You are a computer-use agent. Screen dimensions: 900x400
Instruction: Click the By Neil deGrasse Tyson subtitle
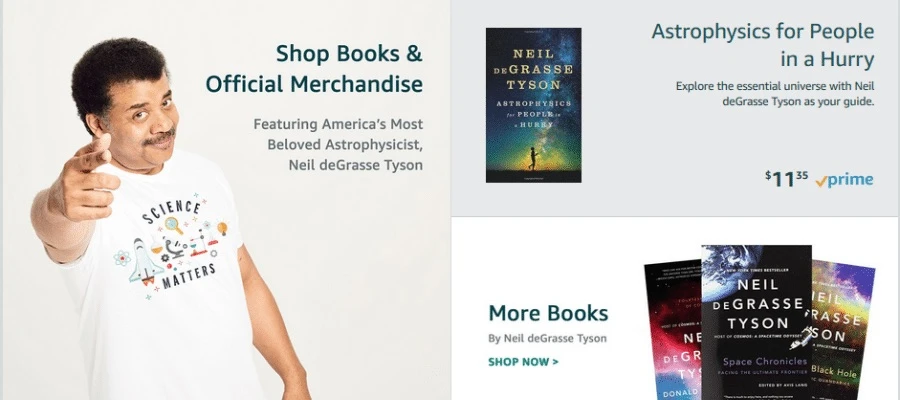pyautogui.click(x=547, y=338)
